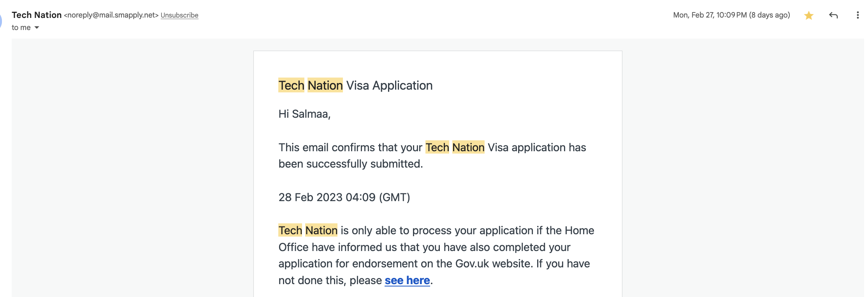Click the "Hi Salmaa," greeting line

304,114
